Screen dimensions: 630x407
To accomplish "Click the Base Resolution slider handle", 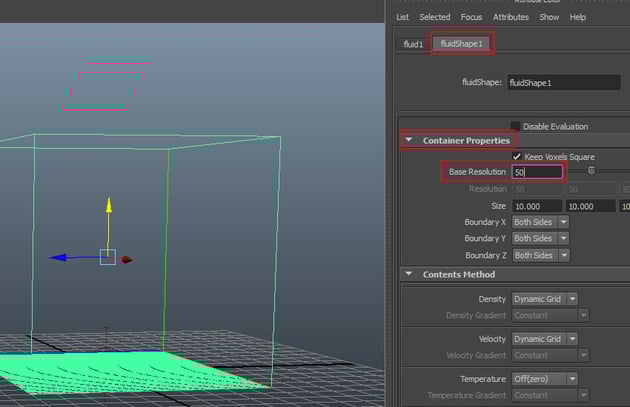I will (x=592, y=171).
